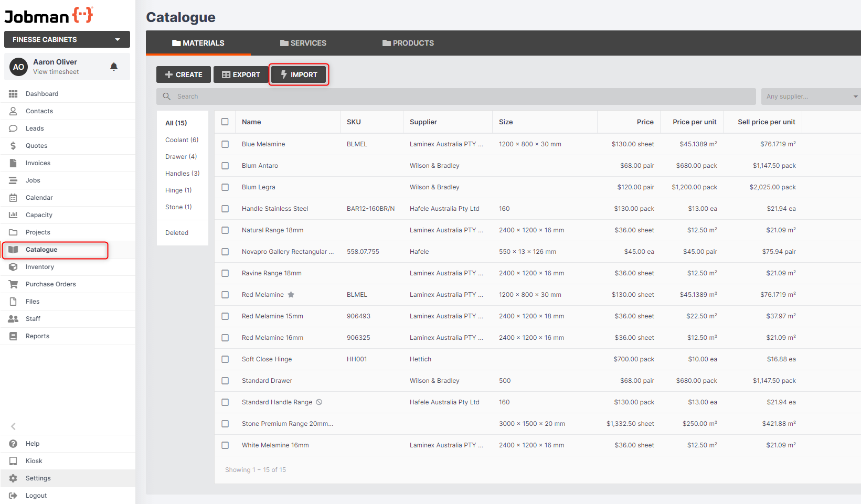Screen dimensions: 861x504
Task: Click the Dashboard grid icon
Action: [x=13, y=94]
